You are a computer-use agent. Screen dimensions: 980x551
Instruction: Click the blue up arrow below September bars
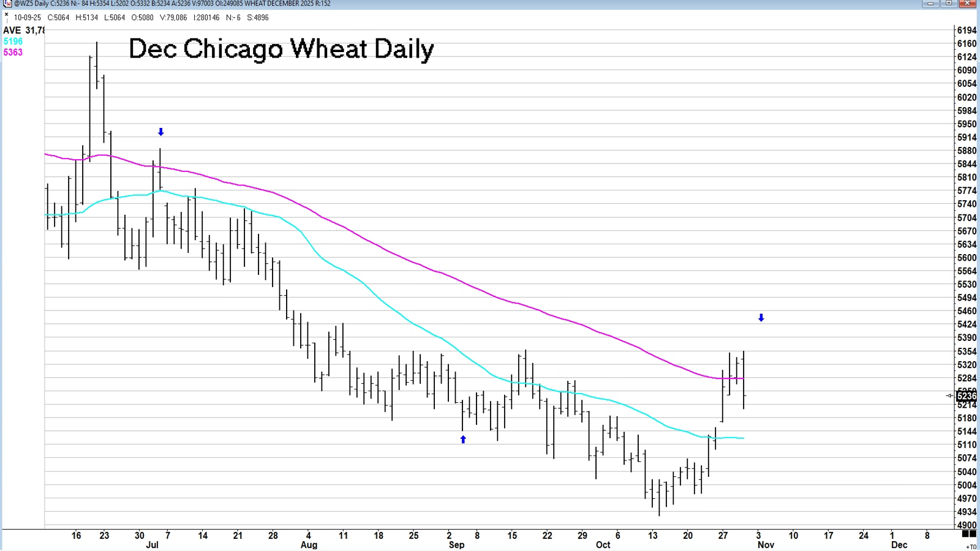click(463, 440)
